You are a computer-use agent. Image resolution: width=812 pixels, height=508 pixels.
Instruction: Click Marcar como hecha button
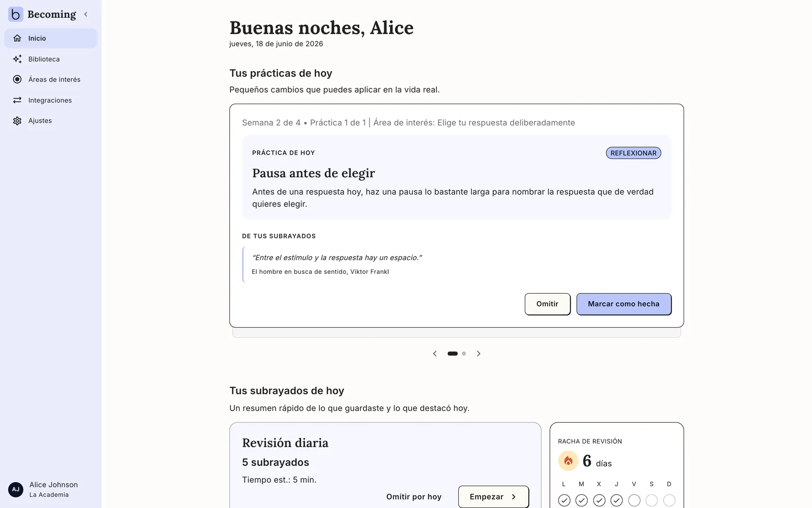pos(624,304)
